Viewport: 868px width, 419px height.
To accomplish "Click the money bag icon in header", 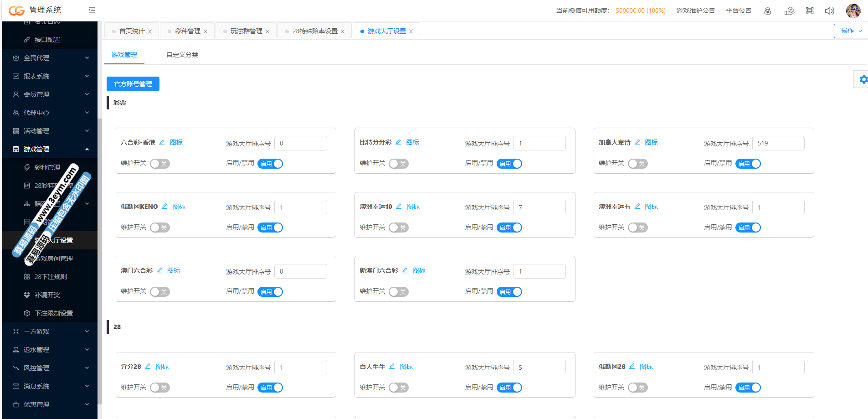I will click(x=768, y=11).
